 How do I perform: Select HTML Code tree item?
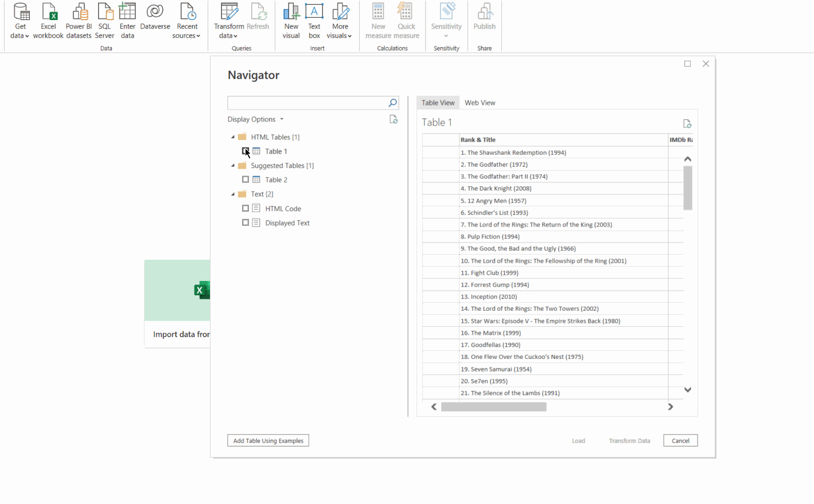(x=283, y=209)
